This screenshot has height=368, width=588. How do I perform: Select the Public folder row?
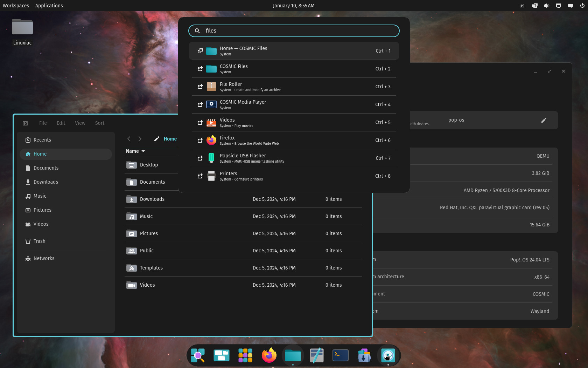tap(243, 251)
